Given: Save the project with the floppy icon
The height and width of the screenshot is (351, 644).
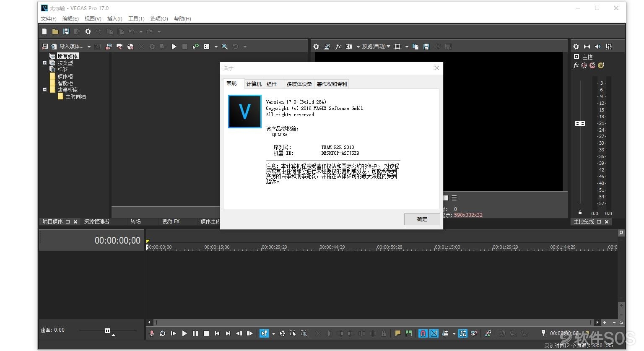Looking at the screenshot, I should (66, 31).
